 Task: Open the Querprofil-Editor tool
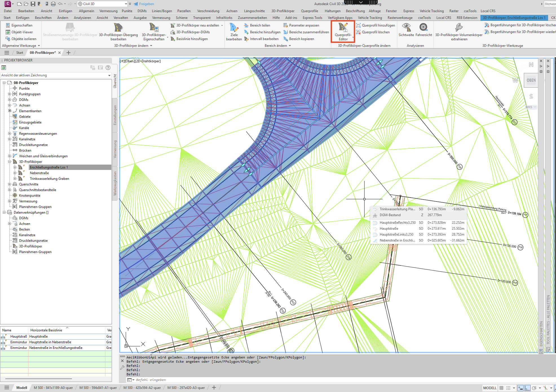(x=343, y=32)
